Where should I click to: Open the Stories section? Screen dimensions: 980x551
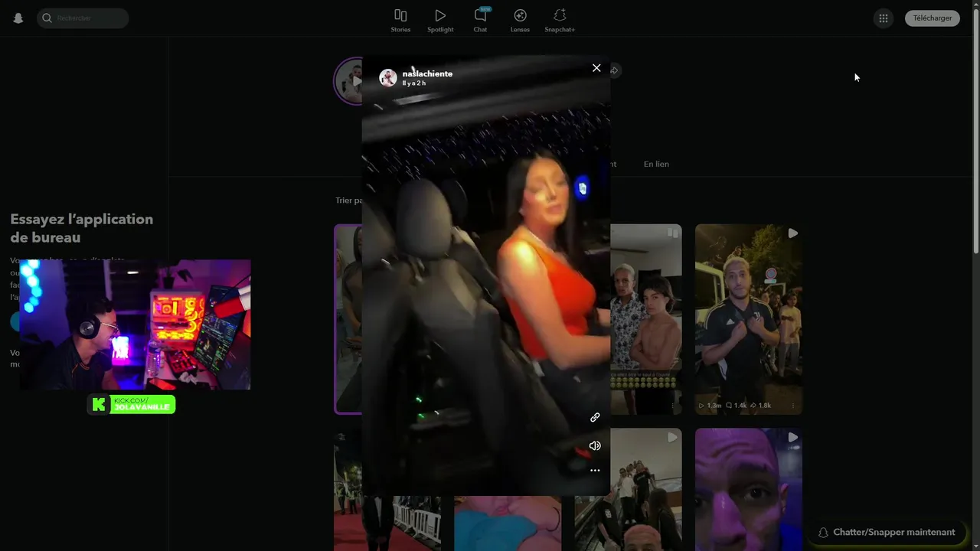click(400, 21)
